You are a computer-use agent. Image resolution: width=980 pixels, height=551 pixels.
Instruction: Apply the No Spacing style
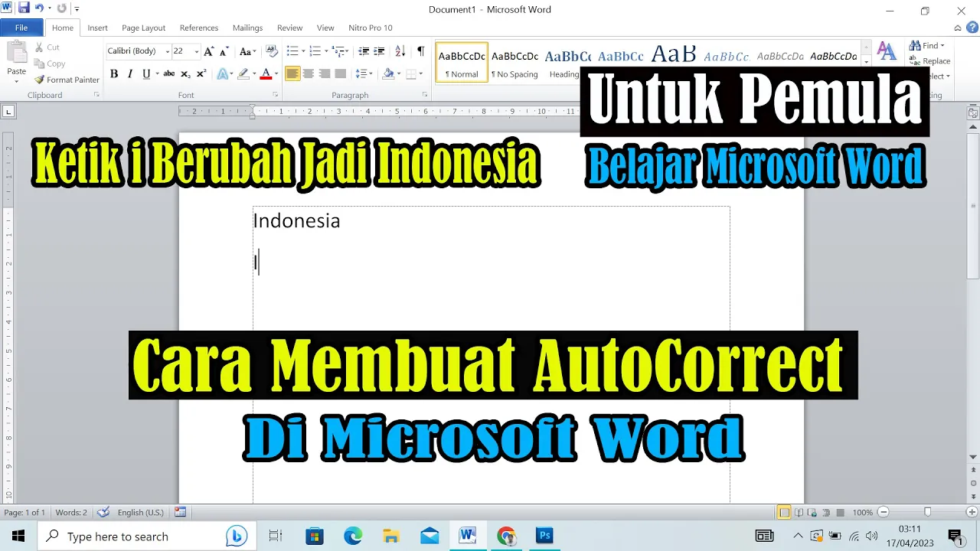coord(514,63)
